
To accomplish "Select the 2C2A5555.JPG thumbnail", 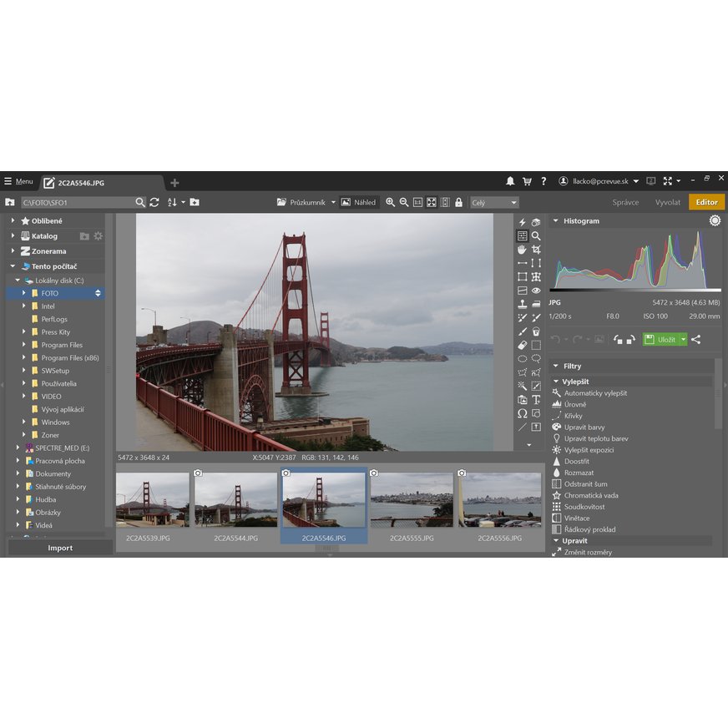I will pyautogui.click(x=414, y=498).
